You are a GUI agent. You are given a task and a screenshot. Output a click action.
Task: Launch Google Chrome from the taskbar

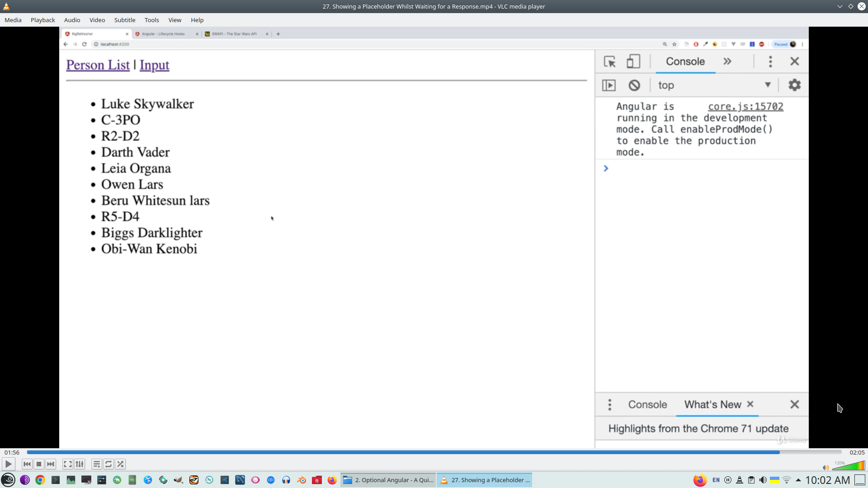tap(40, 480)
